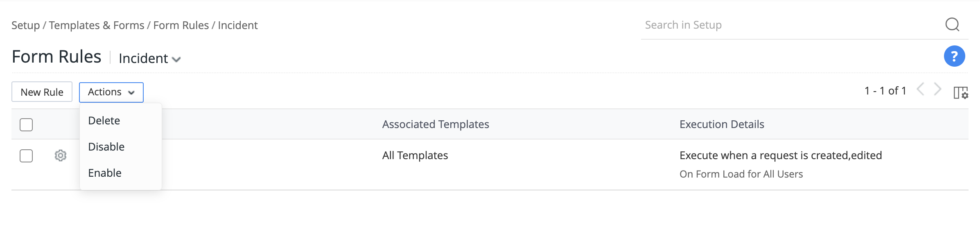Image resolution: width=980 pixels, height=225 pixels.
Task: Expand the Incident module dropdown
Action: click(150, 59)
